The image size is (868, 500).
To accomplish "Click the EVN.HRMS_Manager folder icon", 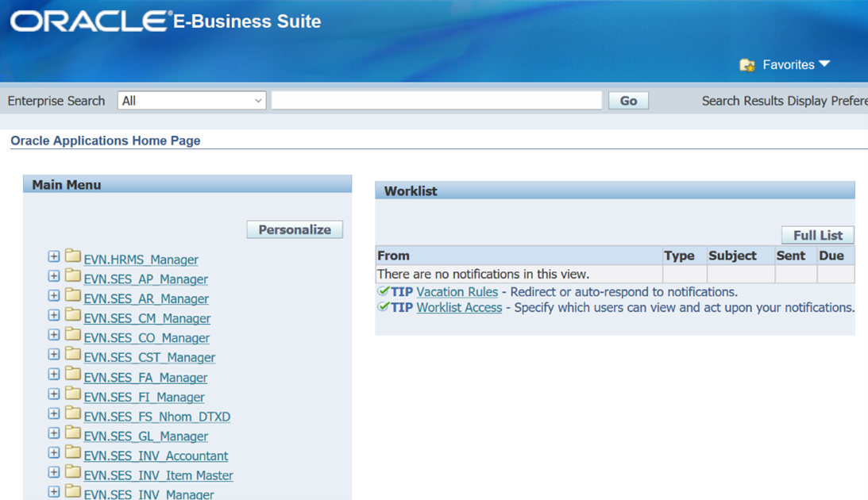I will [x=72, y=256].
